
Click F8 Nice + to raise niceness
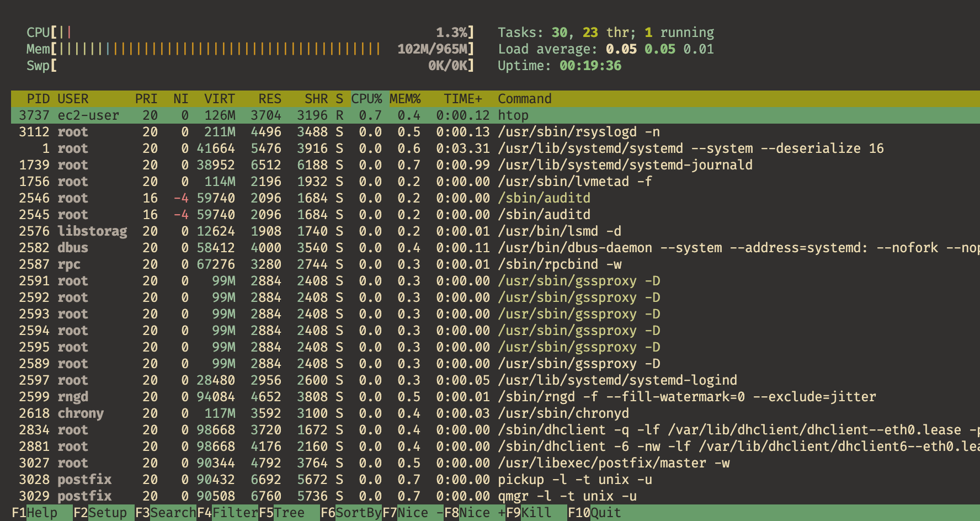click(475, 513)
